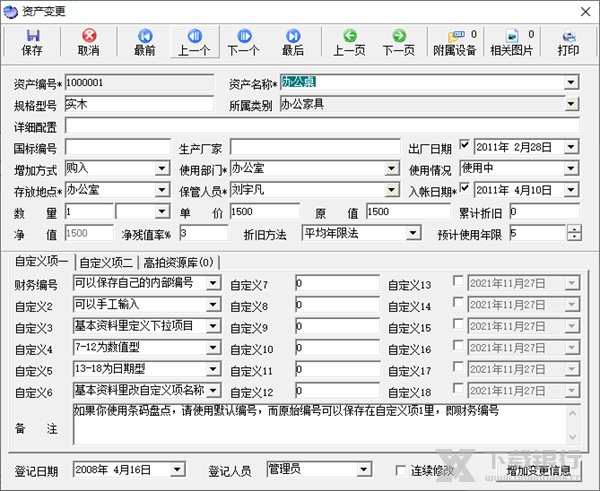600x491 pixels.
Task: Click the 自定义12 numeric field
Action: pos(338,390)
